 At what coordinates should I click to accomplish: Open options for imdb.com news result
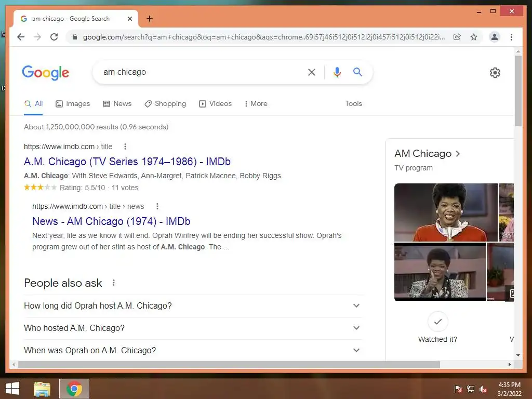(x=157, y=206)
